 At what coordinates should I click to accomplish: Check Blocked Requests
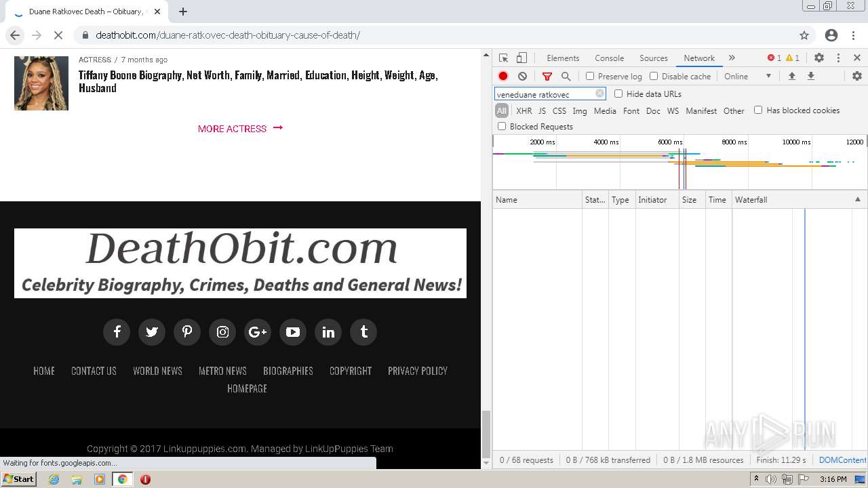point(502,127)
